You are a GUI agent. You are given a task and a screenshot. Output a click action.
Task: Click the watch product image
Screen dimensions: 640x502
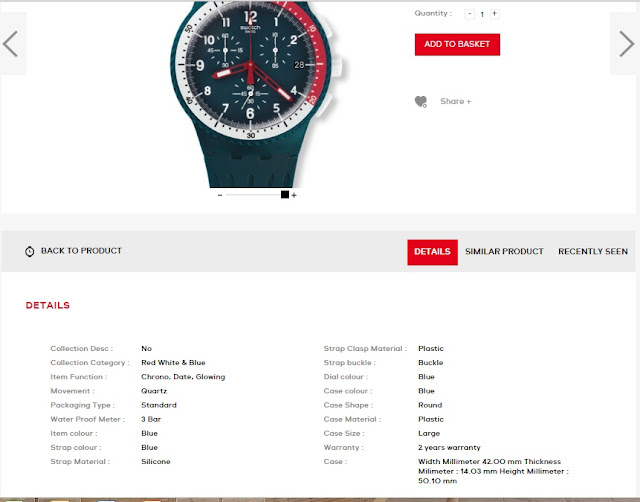tap(256, 94)
